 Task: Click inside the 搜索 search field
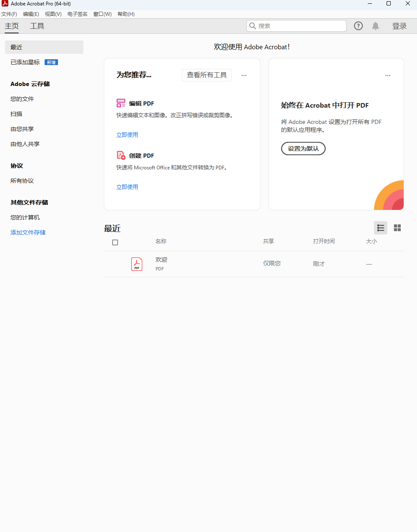click(x=296, y=26)
